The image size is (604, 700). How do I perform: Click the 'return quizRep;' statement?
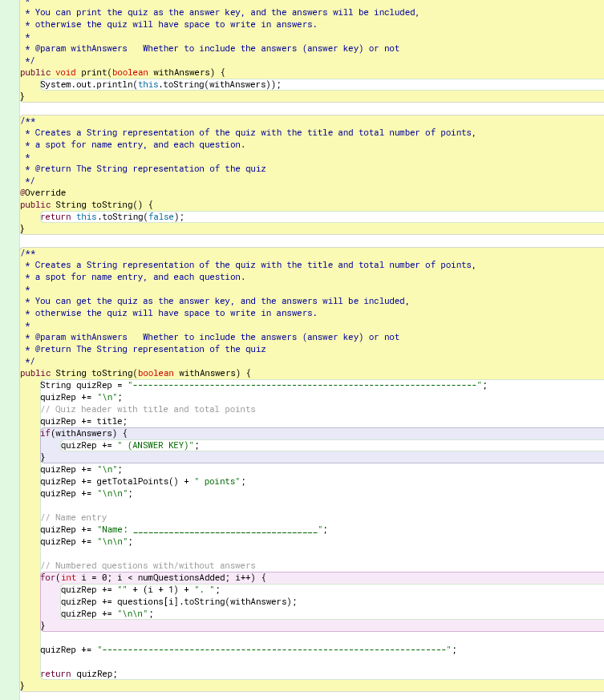79,674
